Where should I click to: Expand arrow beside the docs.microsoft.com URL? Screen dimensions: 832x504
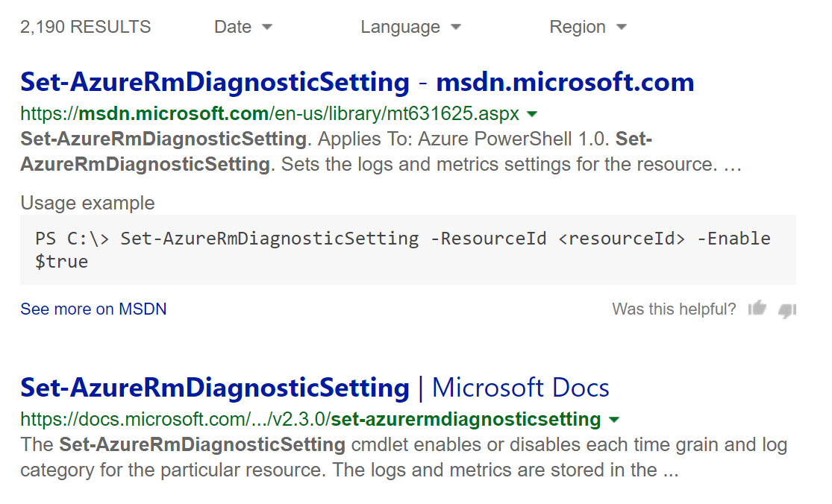[613, 419]
